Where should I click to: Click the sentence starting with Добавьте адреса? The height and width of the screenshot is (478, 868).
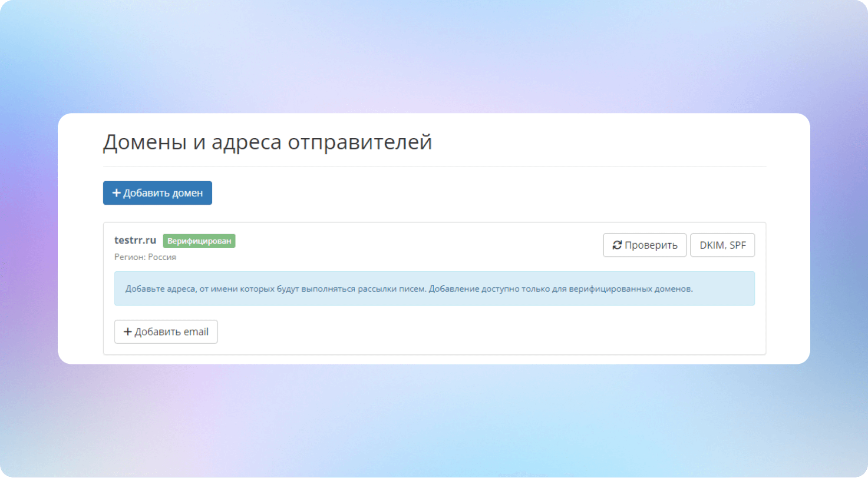pyautogui.click(x=275, y=289)
